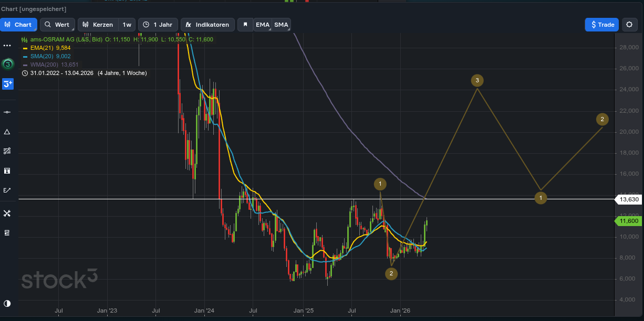This screenshot has height=321, width=644.
Task: Open the 1w interval selector
Action: pos(127,25)
